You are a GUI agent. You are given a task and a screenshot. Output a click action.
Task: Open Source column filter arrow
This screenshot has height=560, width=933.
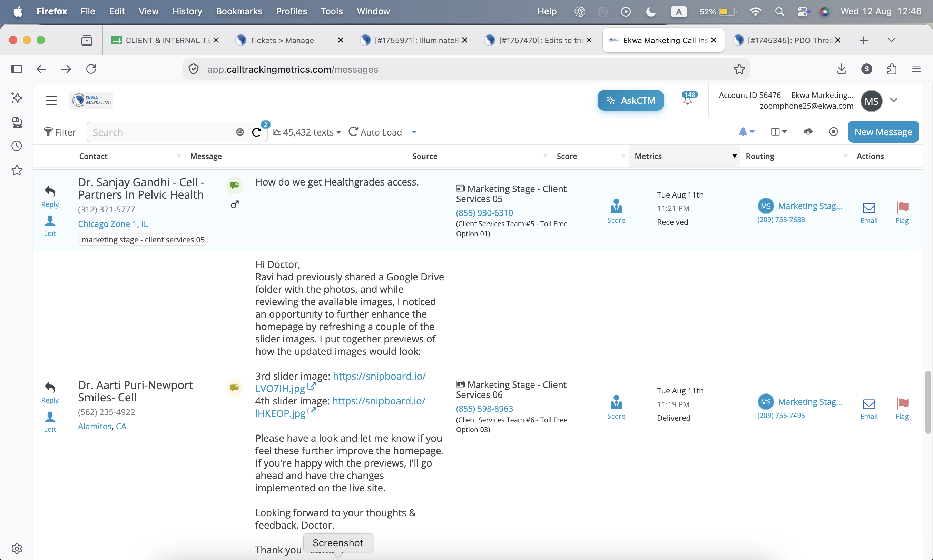(545, 156)
